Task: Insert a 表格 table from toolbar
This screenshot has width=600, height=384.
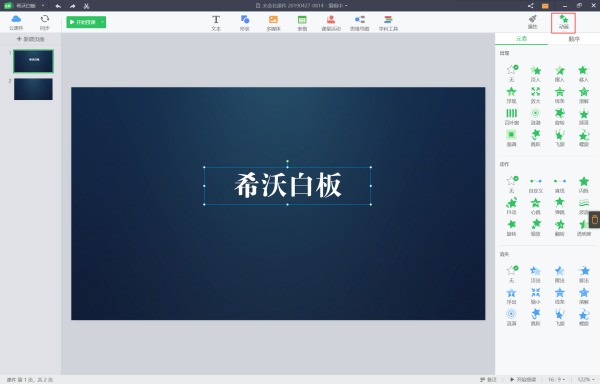Action: [302, 23]
